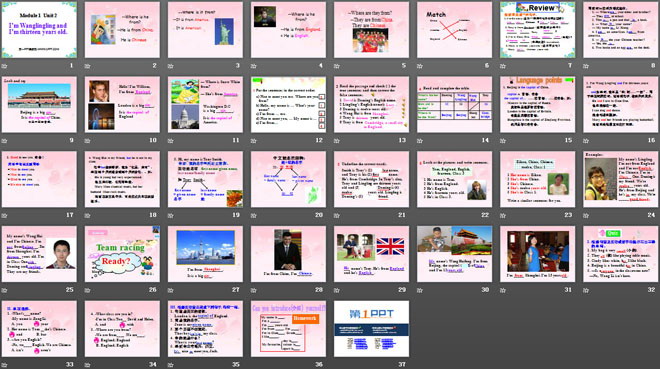Click the slide number label 18

153,215
